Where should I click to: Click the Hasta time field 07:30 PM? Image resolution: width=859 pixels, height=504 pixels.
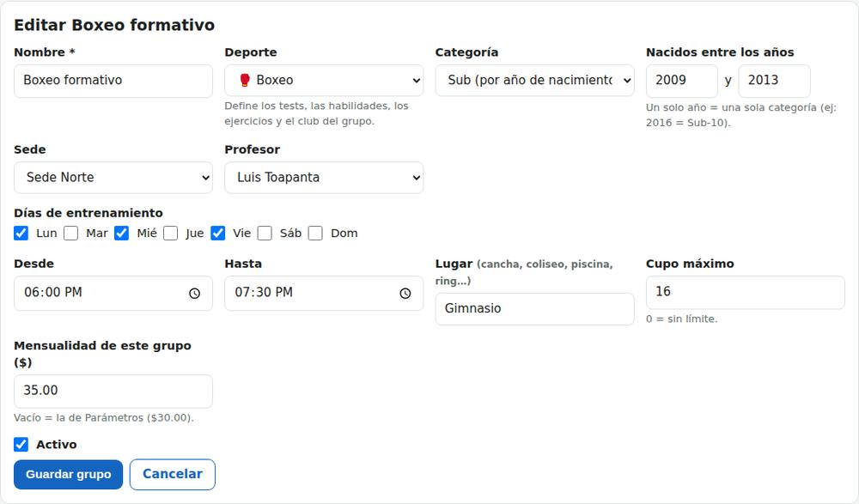tap(324, 293)
